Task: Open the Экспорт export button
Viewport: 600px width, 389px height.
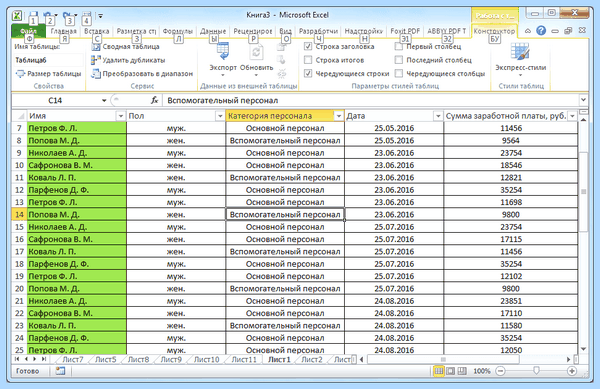Action: [x=223, y=59]
